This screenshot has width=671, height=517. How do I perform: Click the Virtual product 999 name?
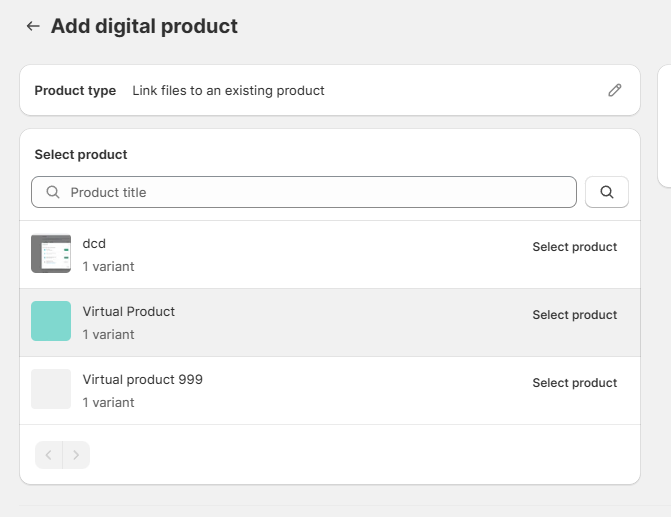click(143, 380)
